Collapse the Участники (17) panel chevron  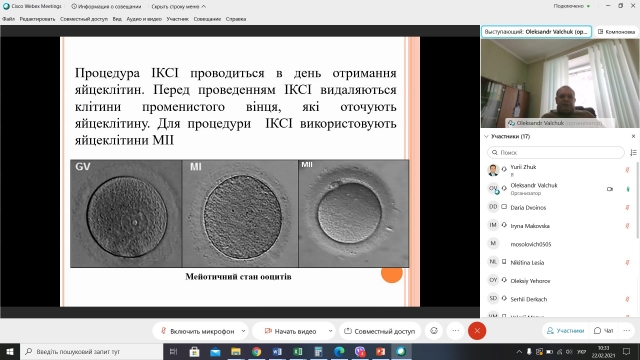[x=486, y=136]
